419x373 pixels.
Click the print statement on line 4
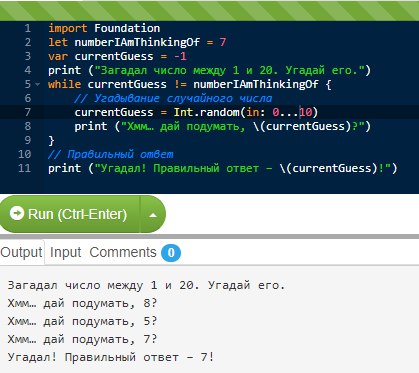209,70
